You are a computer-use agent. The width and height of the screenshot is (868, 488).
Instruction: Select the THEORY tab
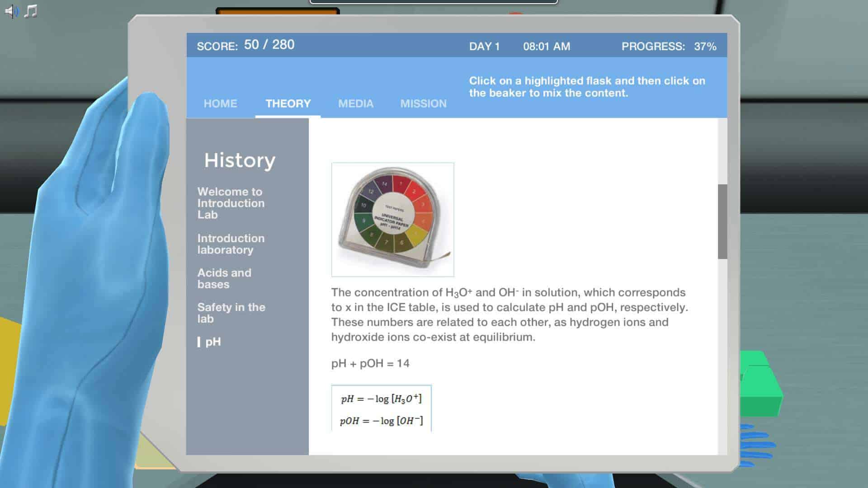point(288,103)
